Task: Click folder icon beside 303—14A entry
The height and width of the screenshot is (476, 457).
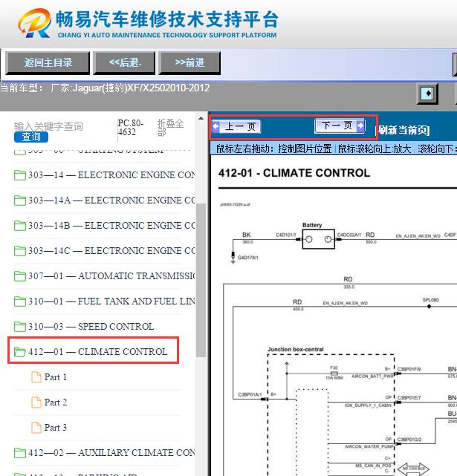Action: pyautogui.click(x=20, y=200)
